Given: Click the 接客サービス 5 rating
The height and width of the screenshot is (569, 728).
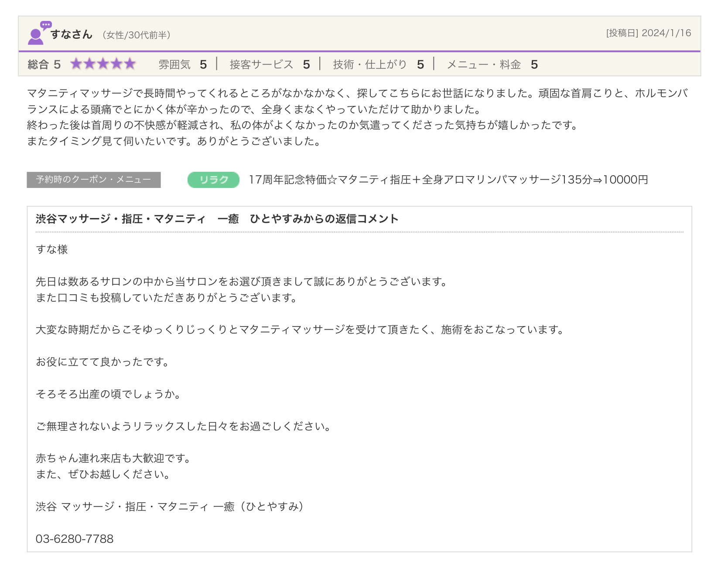Looking at the screenshot, I should click(x=270, y=65).
